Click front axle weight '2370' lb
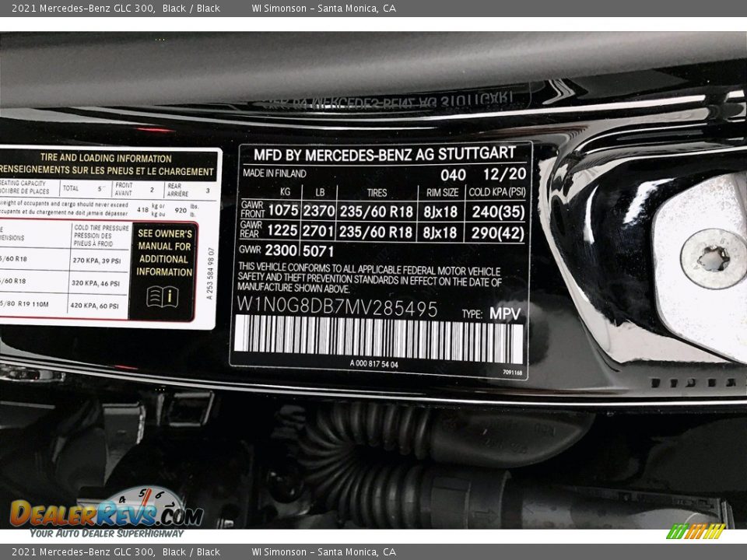 pyautogui.click(x=319, y=211)
